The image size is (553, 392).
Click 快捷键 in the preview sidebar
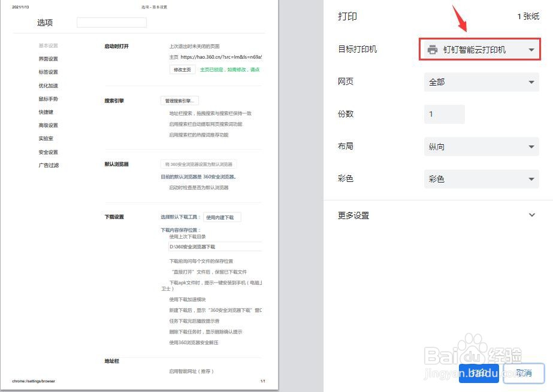point(46,112)
